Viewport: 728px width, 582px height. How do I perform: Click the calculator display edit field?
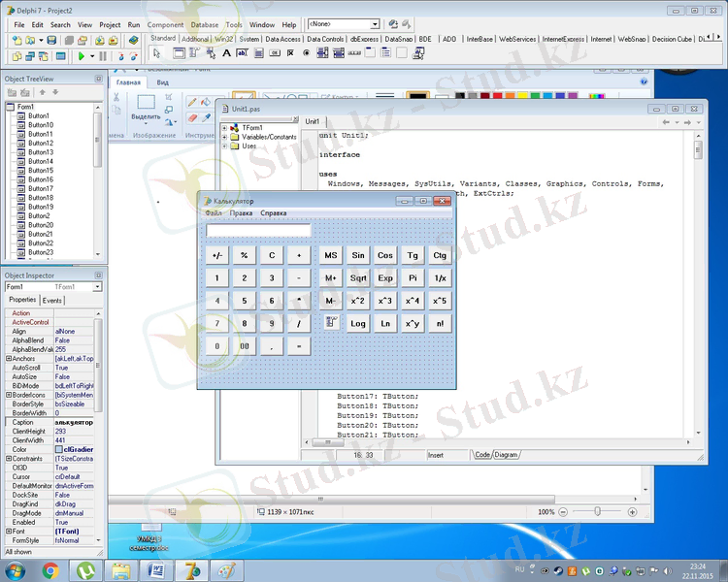click(258, 230)
